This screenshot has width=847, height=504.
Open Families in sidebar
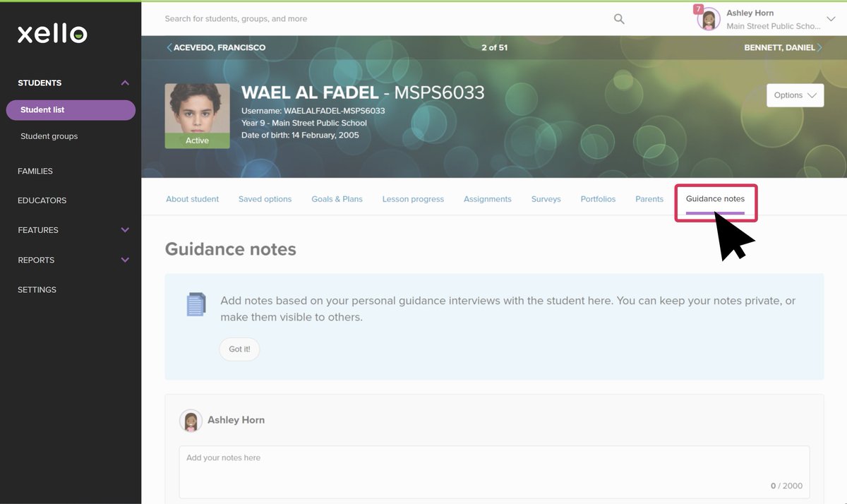point(35,171)
